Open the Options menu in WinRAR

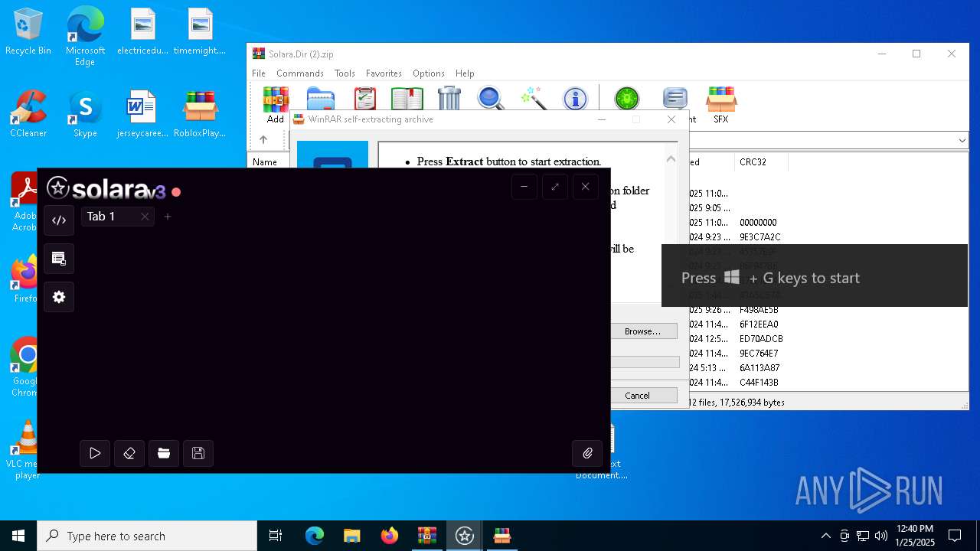pyautogui.click(x=429, y=73)
